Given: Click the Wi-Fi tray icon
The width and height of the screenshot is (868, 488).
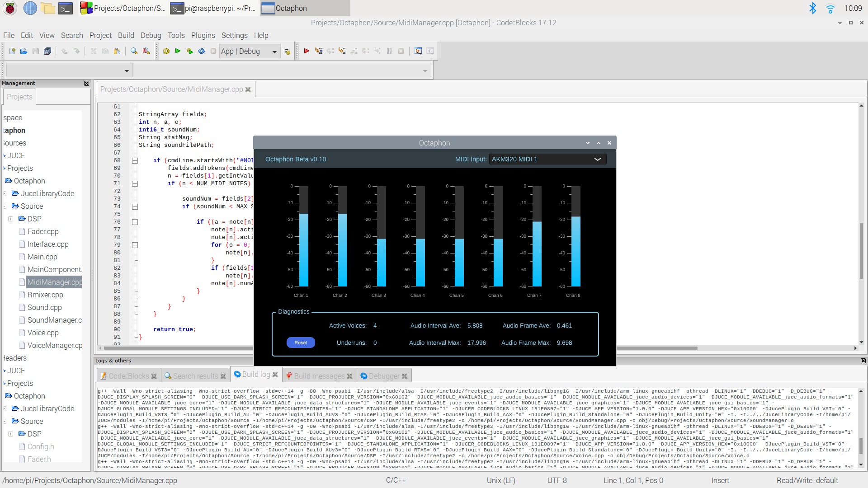Looking at the screenshot, I should click(830, 8).
